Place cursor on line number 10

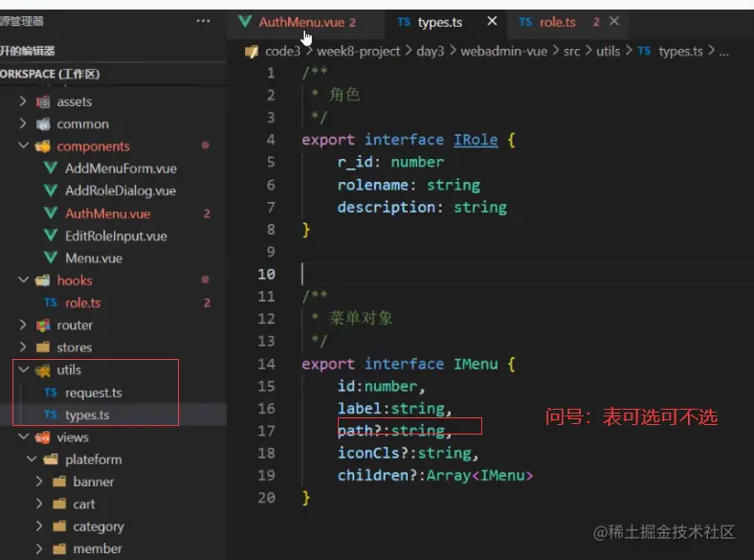266,274
